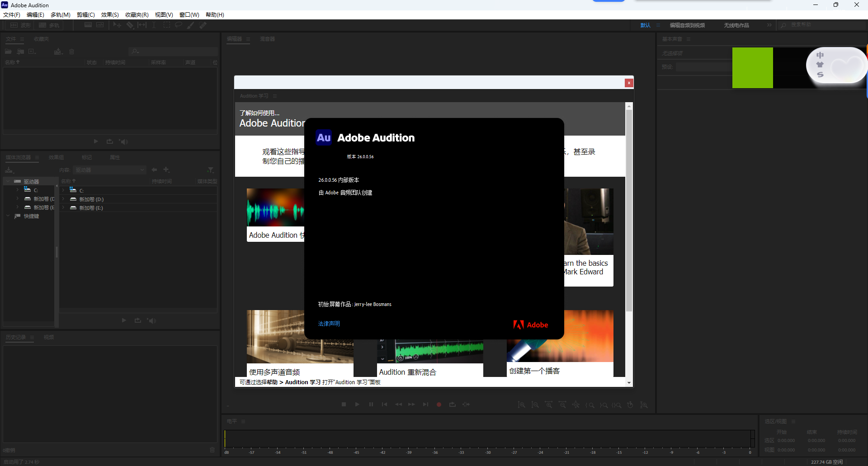Switch to the 无线电作品 workspace

tap(736, 25)
